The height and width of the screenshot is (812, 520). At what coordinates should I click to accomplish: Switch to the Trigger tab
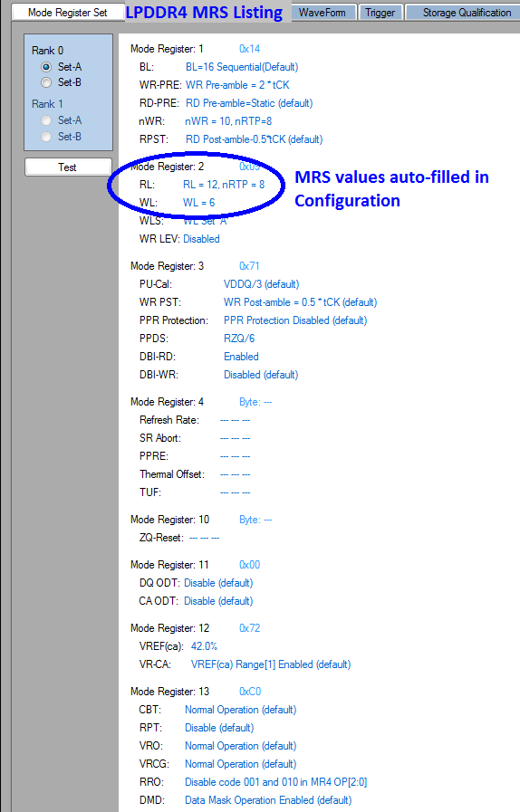[380, 13]
